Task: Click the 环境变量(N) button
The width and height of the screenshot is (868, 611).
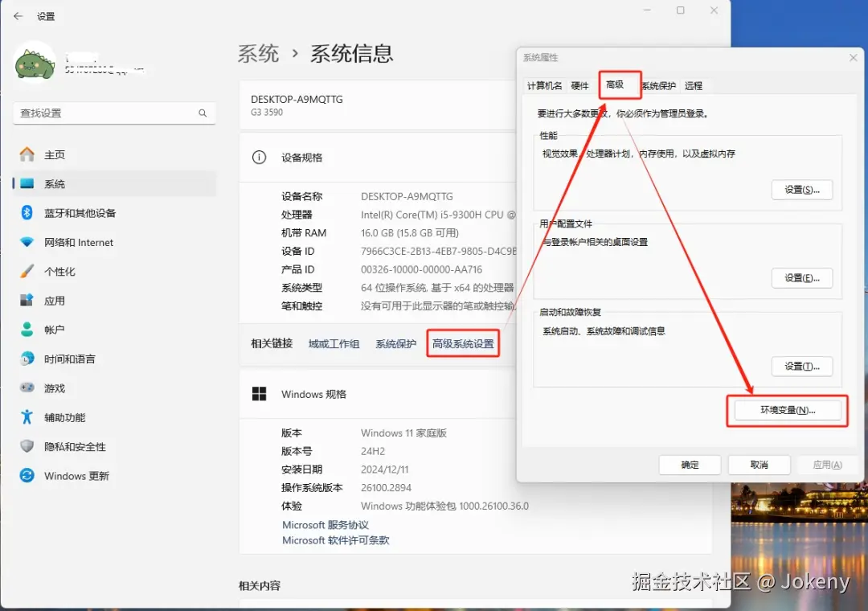Action: pos(787,410)
